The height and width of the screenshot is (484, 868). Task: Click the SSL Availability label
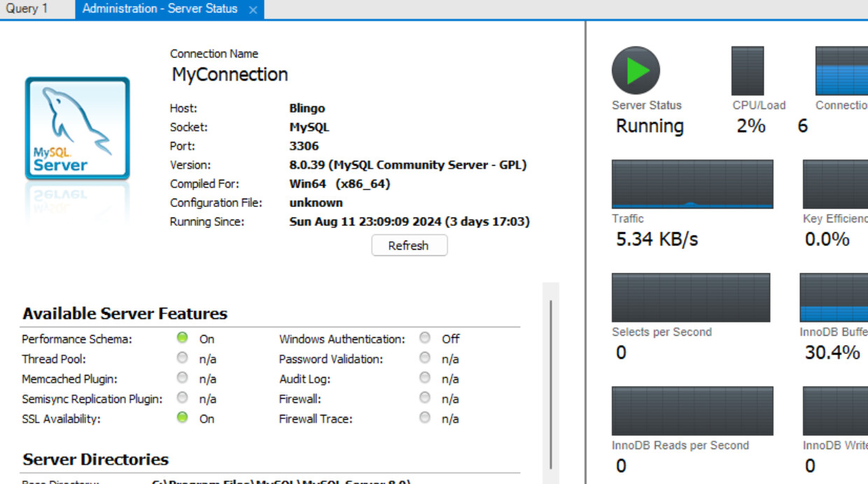61,419
